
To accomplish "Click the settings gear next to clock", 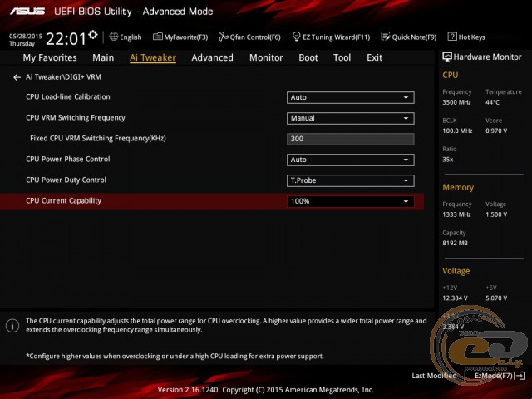I will [x=92, y=35].
